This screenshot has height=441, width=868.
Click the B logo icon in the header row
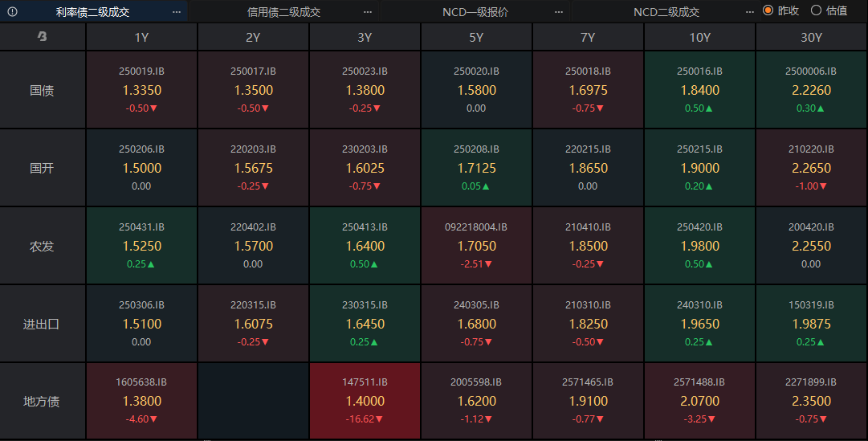[x=43, y=37]
